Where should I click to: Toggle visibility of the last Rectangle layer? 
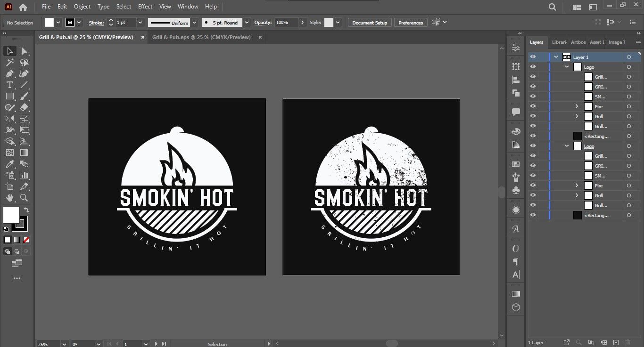pyautogui.click(x=533, y=215)
